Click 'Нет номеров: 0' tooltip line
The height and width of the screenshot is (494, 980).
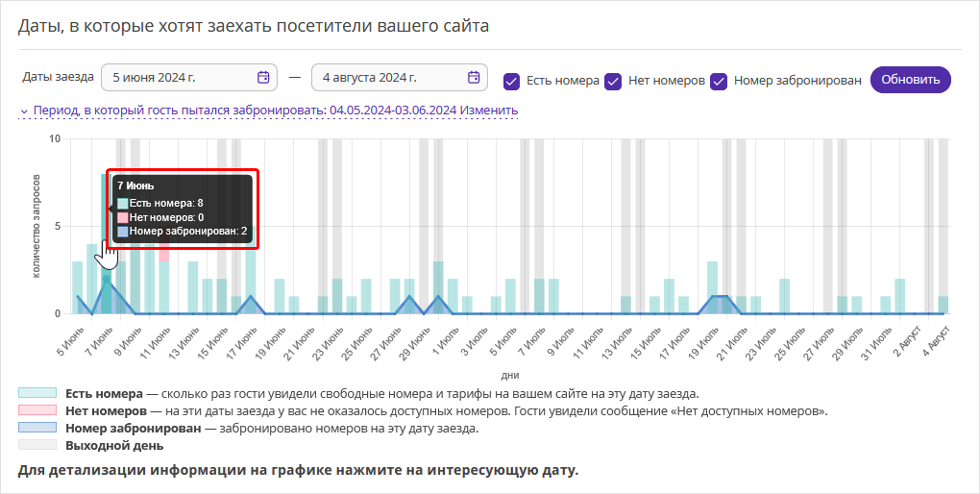pos(160,217)
